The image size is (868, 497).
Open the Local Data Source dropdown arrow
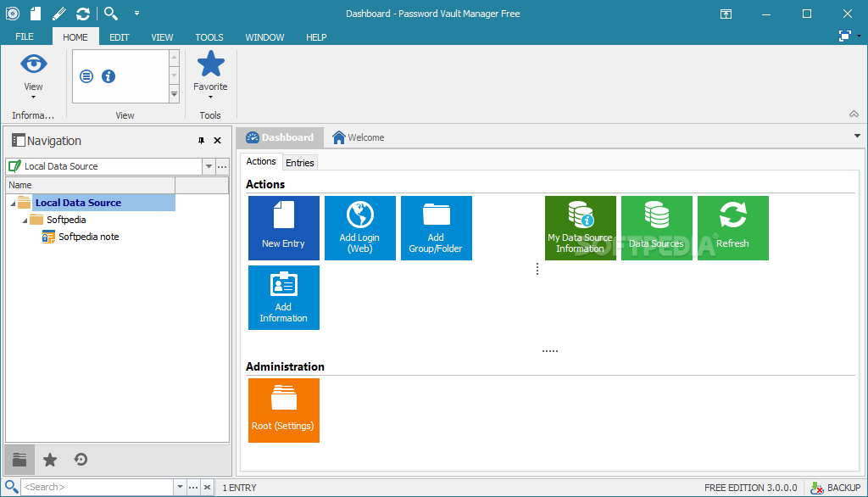coord(209,166)
